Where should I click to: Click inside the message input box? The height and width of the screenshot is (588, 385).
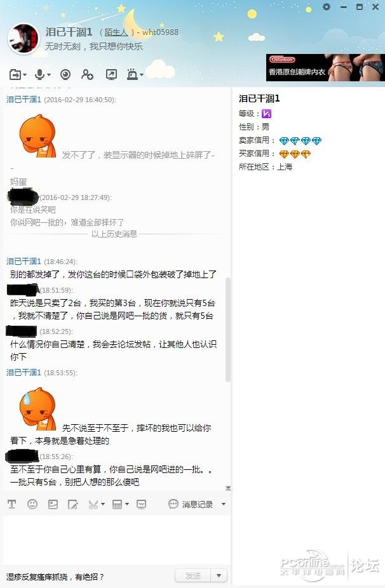[x=116, y=540]
